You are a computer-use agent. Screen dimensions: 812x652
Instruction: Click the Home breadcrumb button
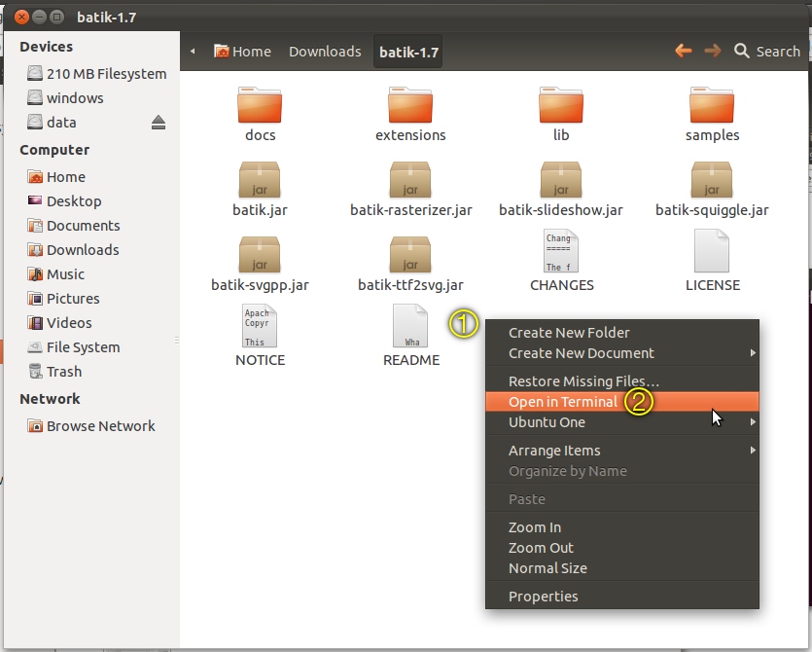tap(242, 52)
